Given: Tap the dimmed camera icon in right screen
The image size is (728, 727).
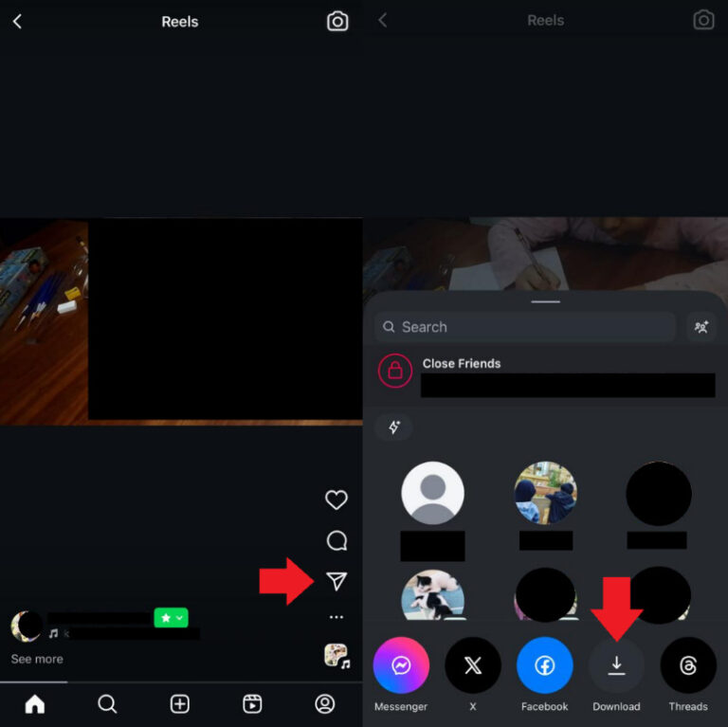Looking at the screenshot, I should 703,20.
